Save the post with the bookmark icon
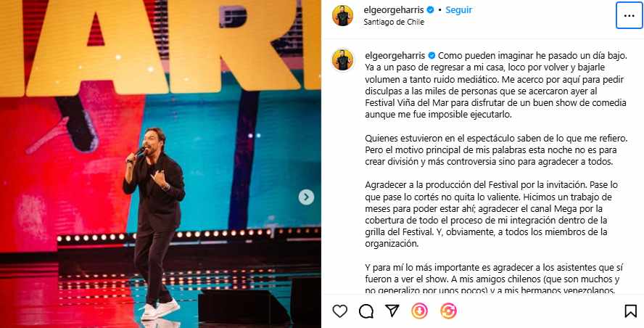The height and width of the screenshot is (328, 644). [630, 311]
